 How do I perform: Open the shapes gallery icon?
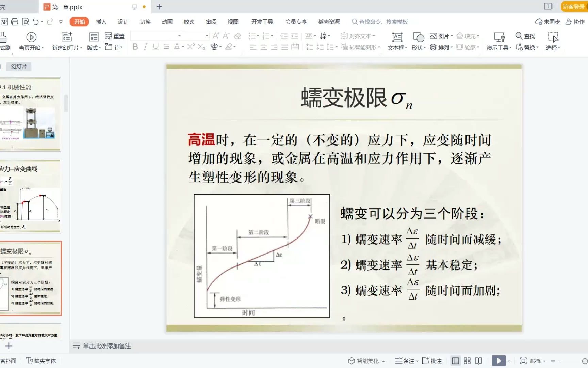pyautogui.click(x=419, y=37)
